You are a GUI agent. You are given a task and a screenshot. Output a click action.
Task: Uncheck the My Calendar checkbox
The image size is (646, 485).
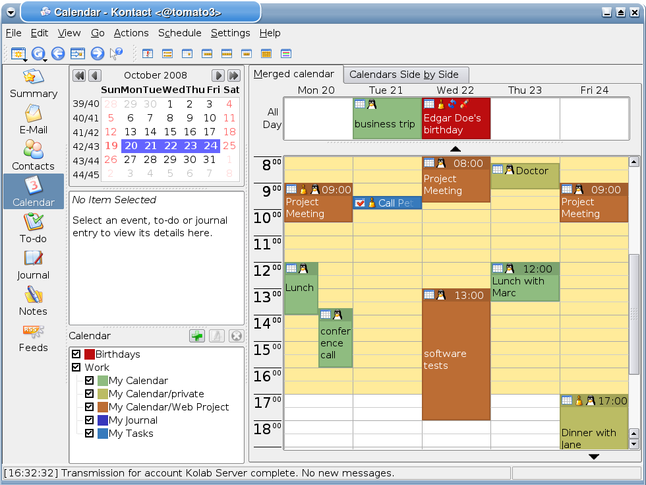click(x=89, y=380)
